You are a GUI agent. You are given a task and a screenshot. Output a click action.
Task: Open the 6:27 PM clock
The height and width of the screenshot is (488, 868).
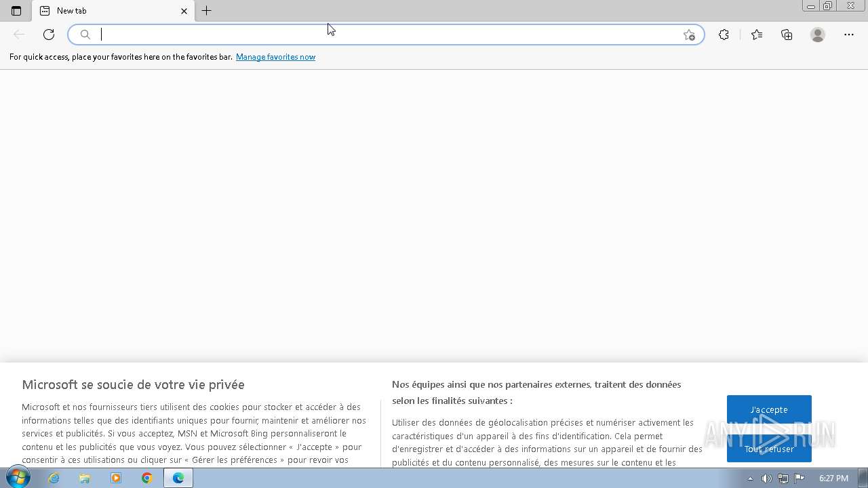[x=833, y=479]
